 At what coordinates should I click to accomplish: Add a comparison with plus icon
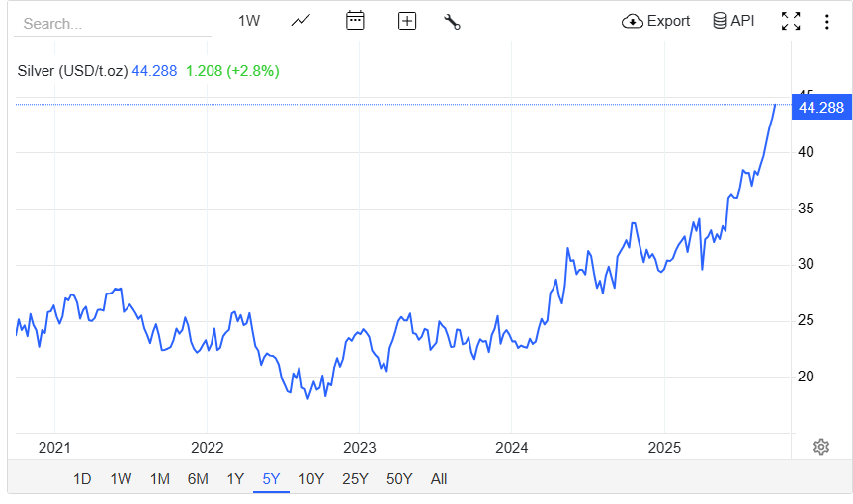(x=407, y=21)
